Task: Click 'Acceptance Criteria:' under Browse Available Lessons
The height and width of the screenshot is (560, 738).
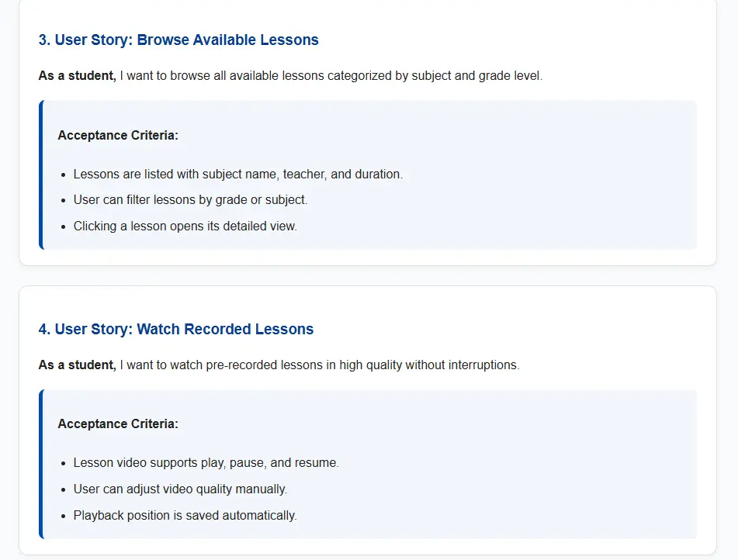Action: point(118,136)
